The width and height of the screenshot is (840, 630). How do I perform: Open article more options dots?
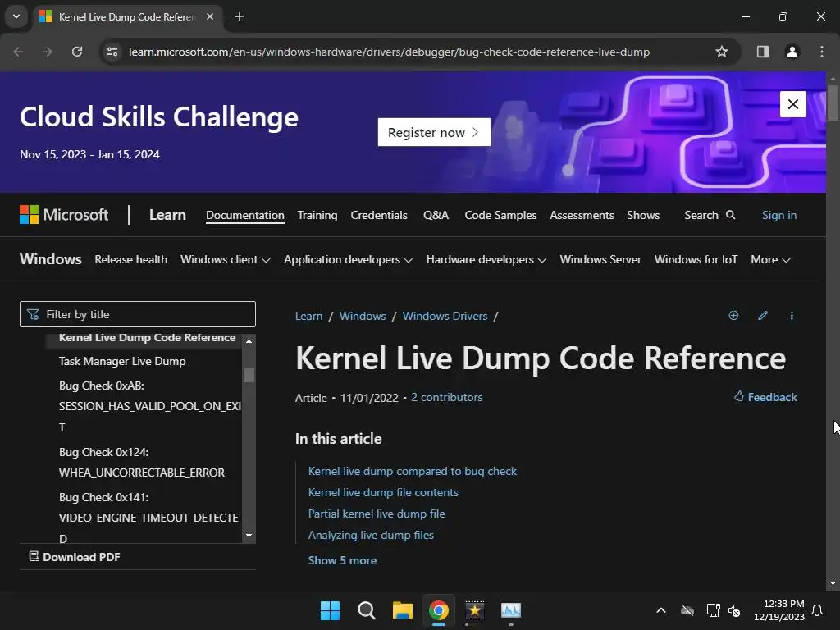792,316
